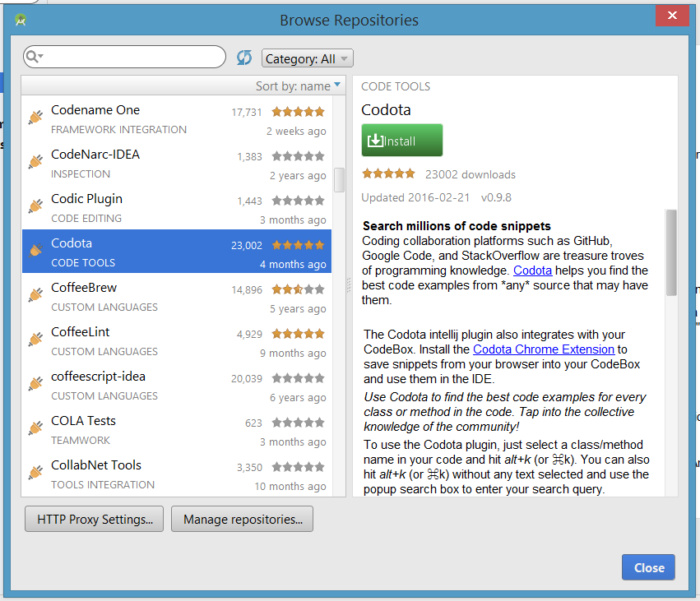Click the v0.9.8 version label
This screenshot has width=700, height=601.
496,197
